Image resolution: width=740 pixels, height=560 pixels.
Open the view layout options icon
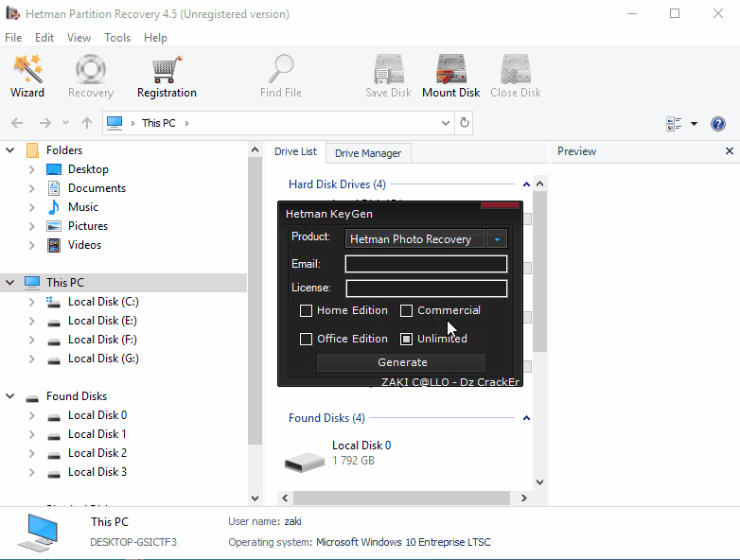[x=674, y=124]
